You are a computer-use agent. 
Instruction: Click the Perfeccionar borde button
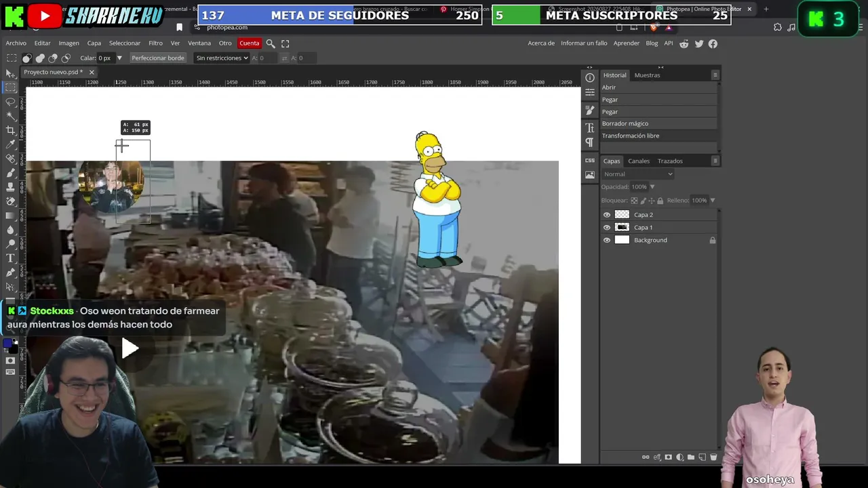click(158, 58)
